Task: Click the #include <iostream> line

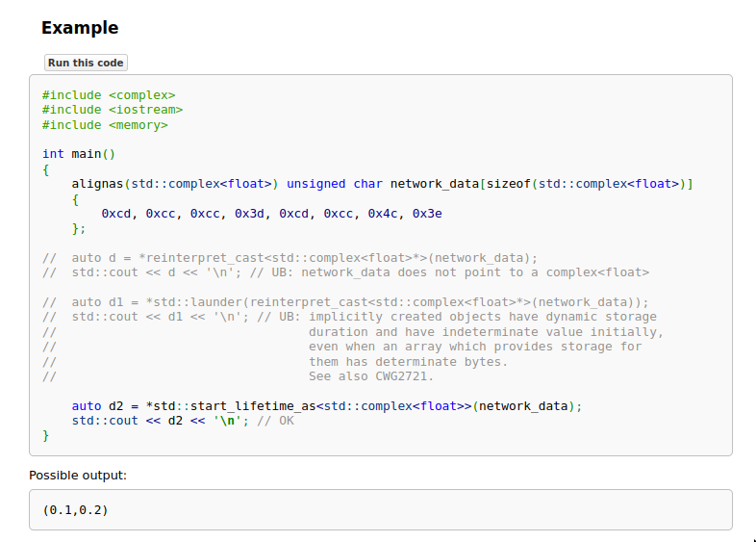Action: point(113,110)
